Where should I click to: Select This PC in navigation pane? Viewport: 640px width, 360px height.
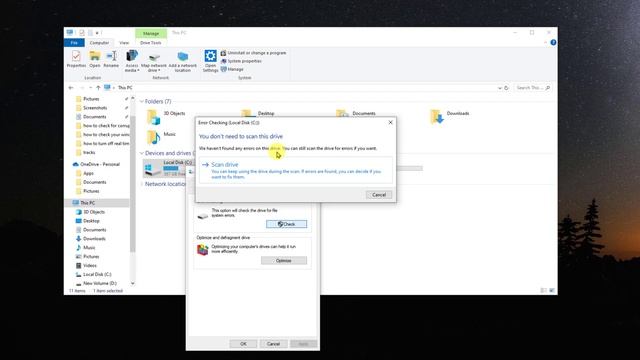click(88, 203)
